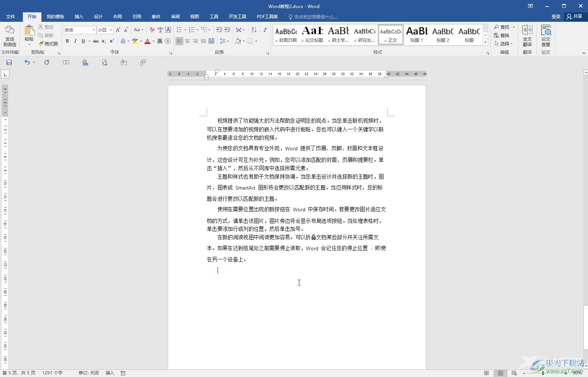Apply character border icon
588x377 pixels.
pos(168,30)
